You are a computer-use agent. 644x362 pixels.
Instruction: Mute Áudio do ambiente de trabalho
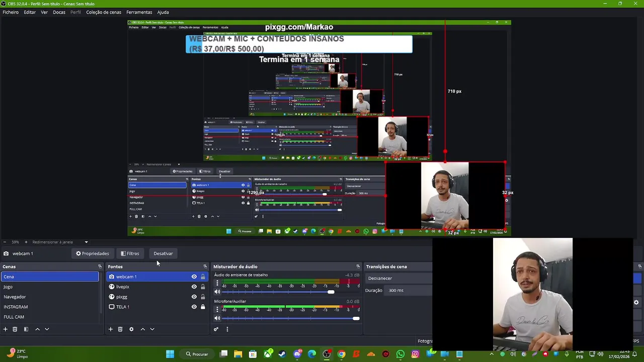217,292
